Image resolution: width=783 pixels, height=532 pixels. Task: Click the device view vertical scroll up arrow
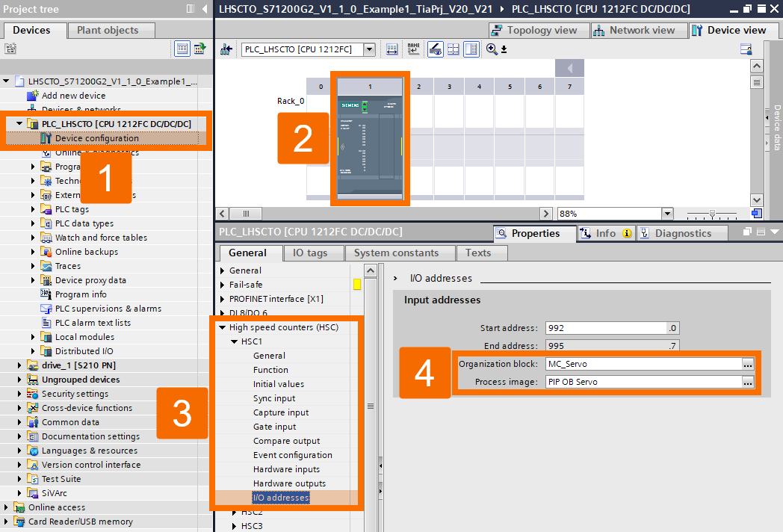click(757, 66)
